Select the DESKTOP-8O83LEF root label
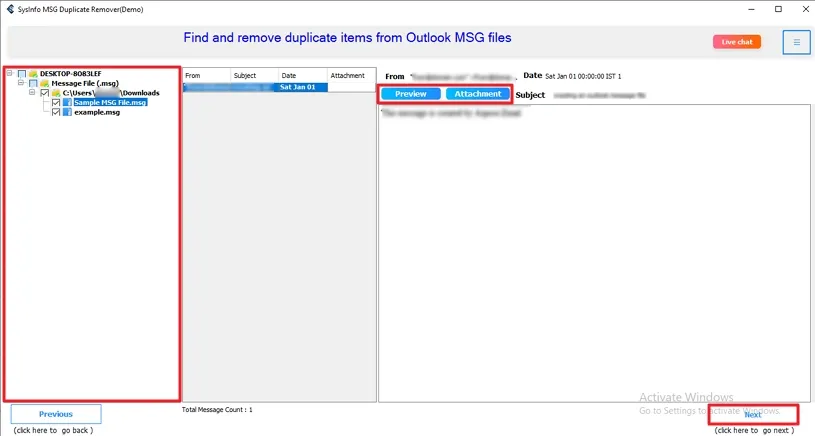Image resolution: width=815 pixels, height=436 pixels. tap(71, 74)
